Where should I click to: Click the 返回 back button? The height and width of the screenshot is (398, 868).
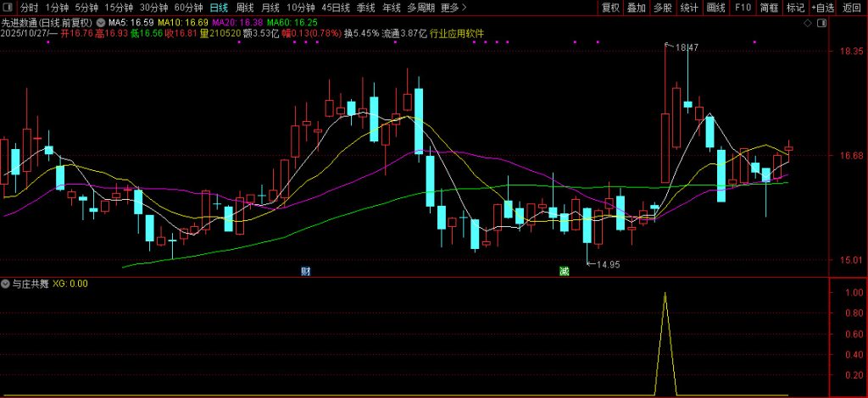852,8
